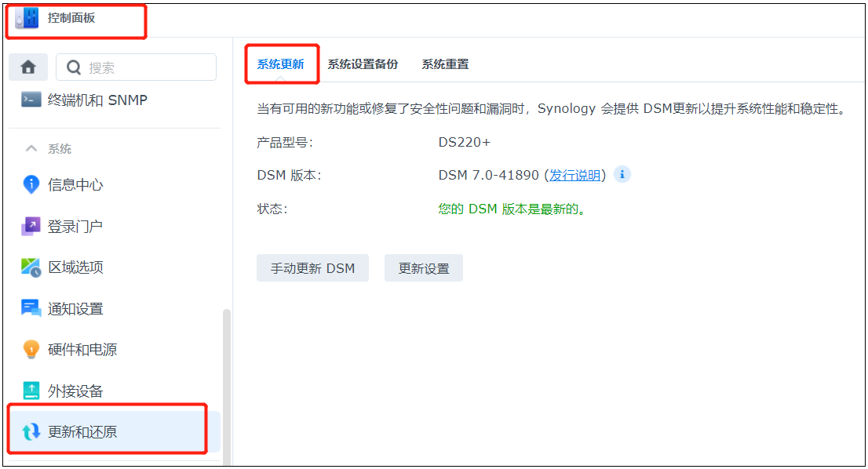Click the search magnifier icon
Image resolution: width=868 pixels, height=469 pixels.
pyautogui.click(x=74, y=67)
